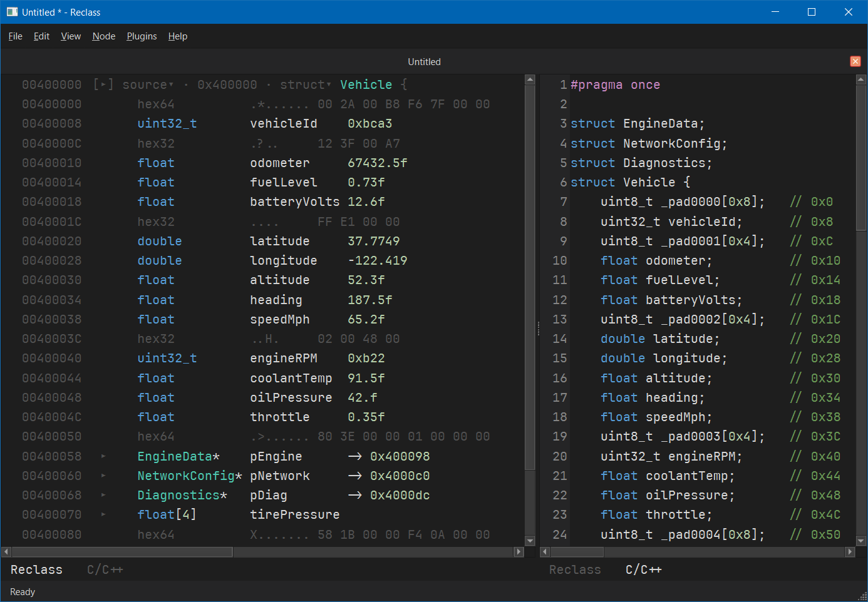Viewport: 868px width, 602px height.
Task: Click the struct NetworkConfig; declaration line
Action: pyautogui.click(x=649, y=143)
